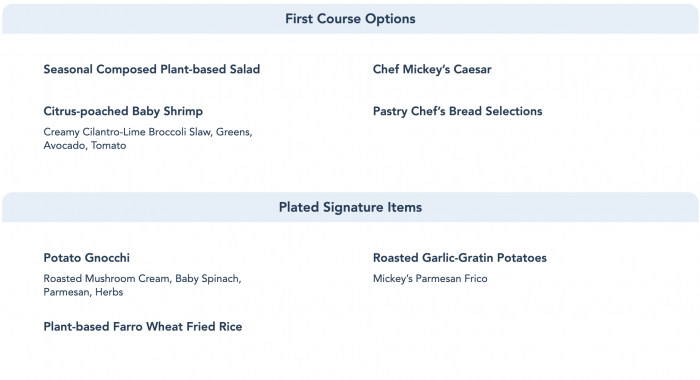This screenshot has height=380, width=700.
Task: Click the 'Parmesan, Herbs' description line
Action: 83,292
